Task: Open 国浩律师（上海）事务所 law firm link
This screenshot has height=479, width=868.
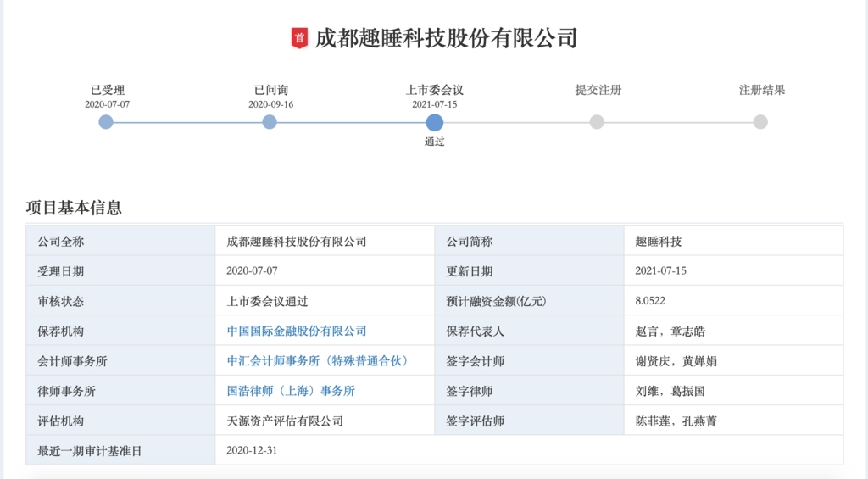Action: (291, 391)
